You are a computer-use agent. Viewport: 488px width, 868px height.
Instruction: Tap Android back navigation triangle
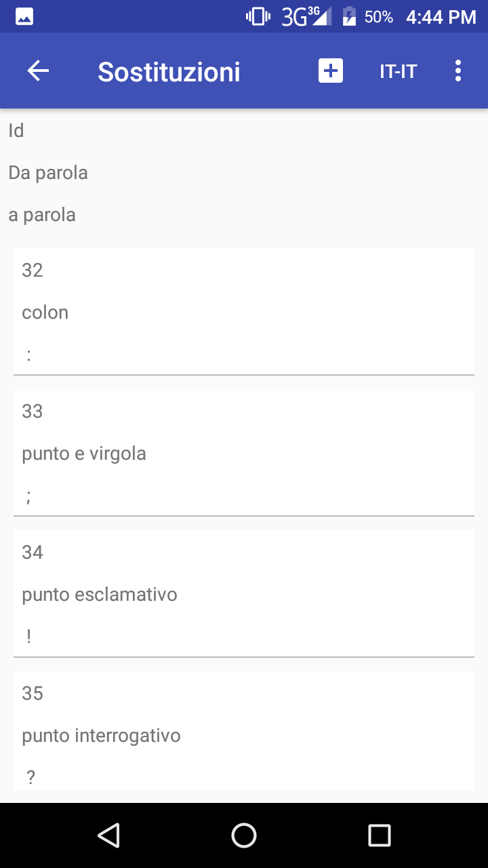tap(108, 835)
